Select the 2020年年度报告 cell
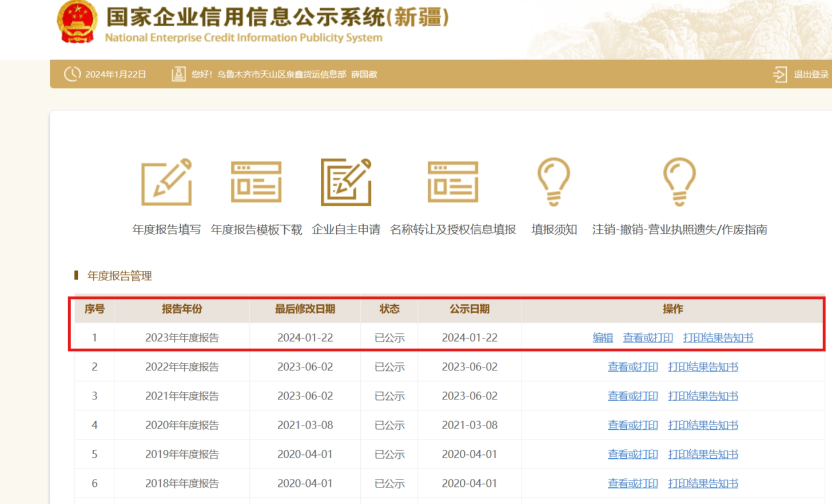The height and width of the screenshot is (504, 832). point(182,425)
